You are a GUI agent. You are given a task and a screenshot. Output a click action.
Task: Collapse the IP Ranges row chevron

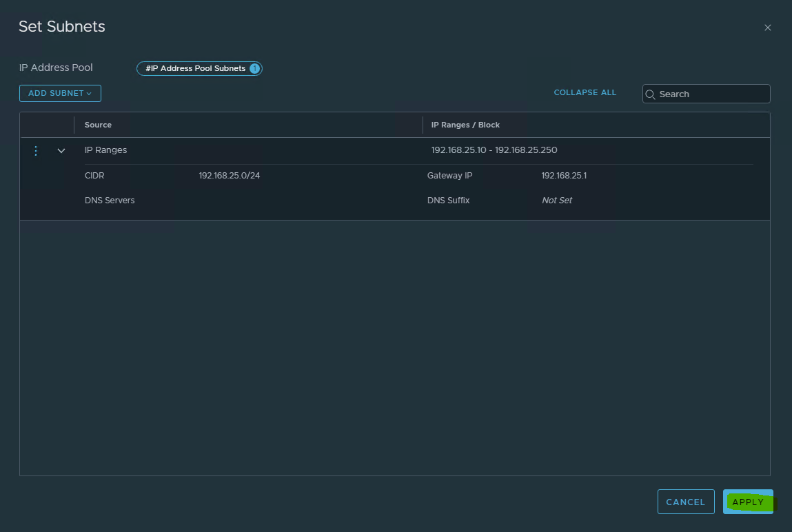pyautogui.click(x=61, y=150)
